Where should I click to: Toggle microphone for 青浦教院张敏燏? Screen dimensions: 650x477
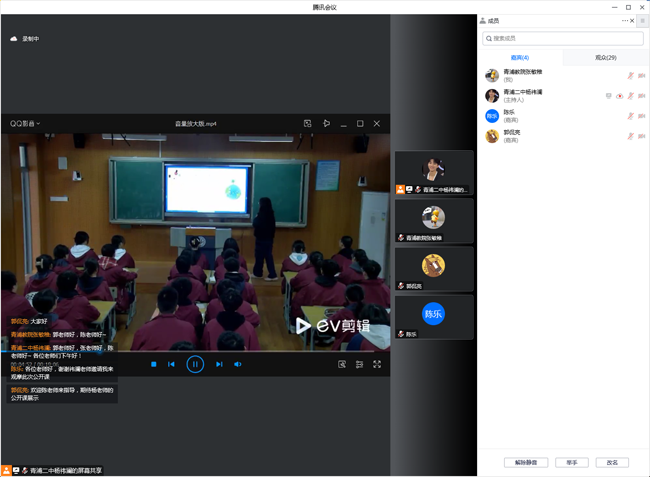click(631, 75)
